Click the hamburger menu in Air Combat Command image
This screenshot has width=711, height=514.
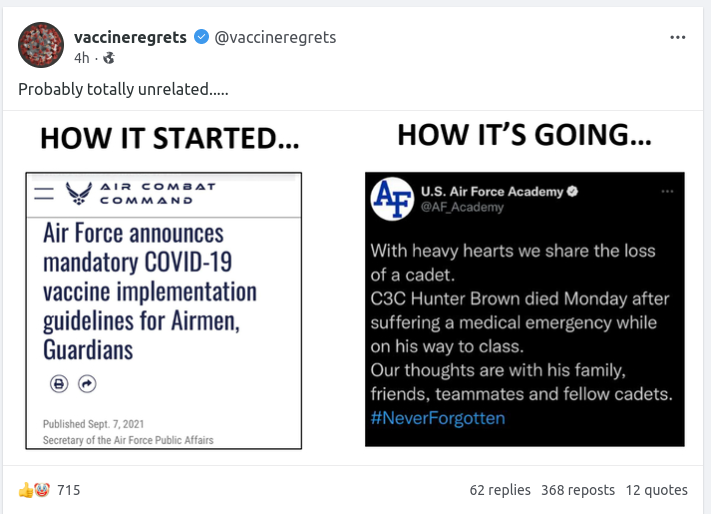[44, 194]
